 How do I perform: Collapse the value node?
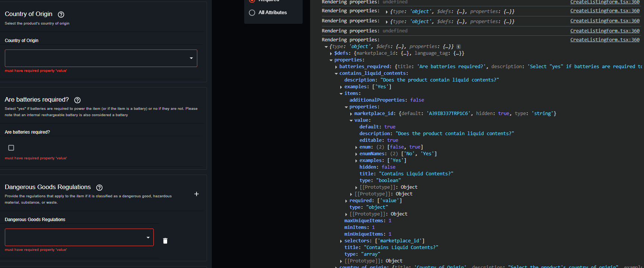(x=351, y=121)
